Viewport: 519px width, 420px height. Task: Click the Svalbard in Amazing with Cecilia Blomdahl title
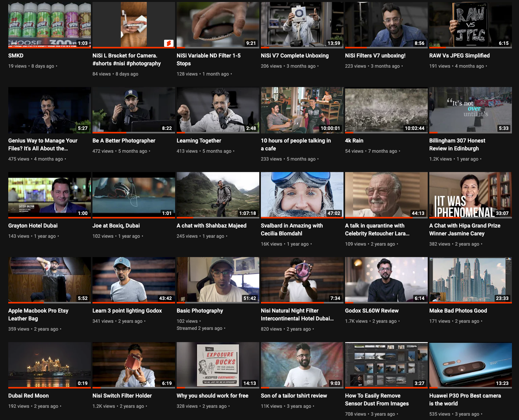pyautogui.click(x=292, y=229)
